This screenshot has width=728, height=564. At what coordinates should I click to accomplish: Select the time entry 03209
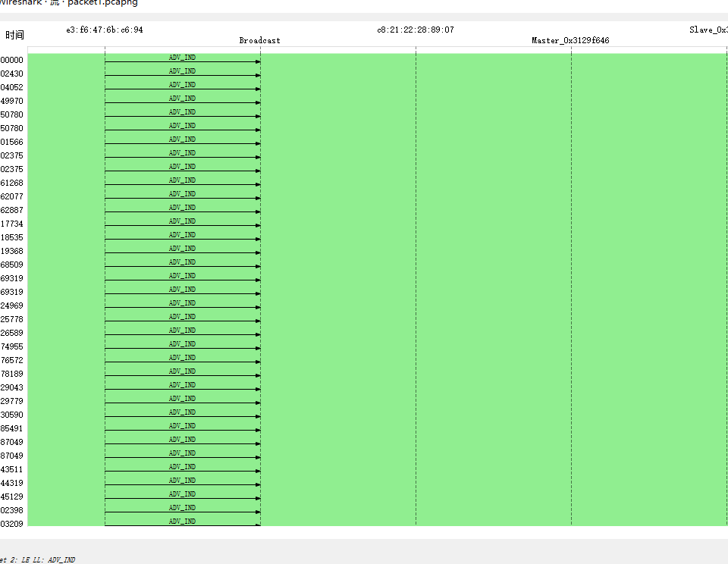point(11,524)
